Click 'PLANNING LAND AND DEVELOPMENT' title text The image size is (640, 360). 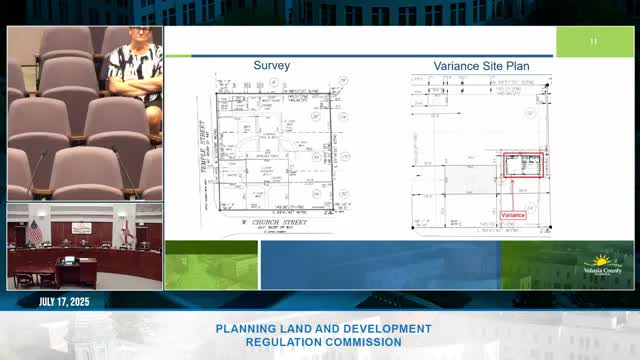(324, 329)
